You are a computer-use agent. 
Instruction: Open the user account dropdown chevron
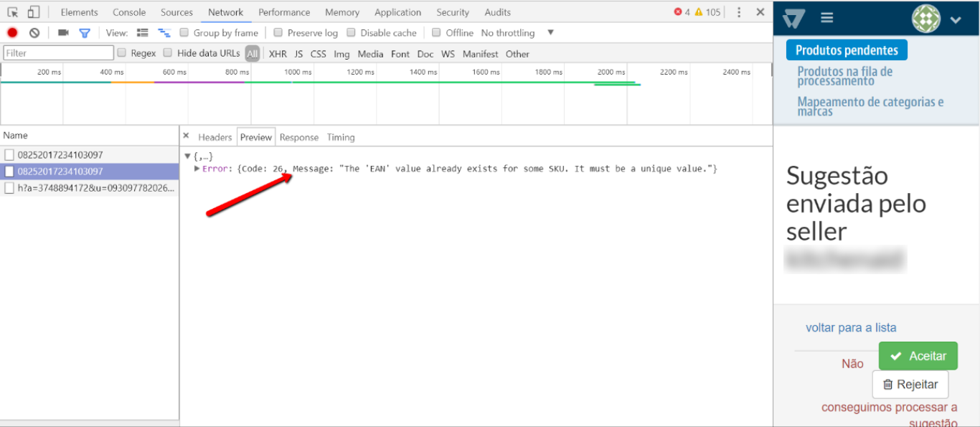pos(956,20)
